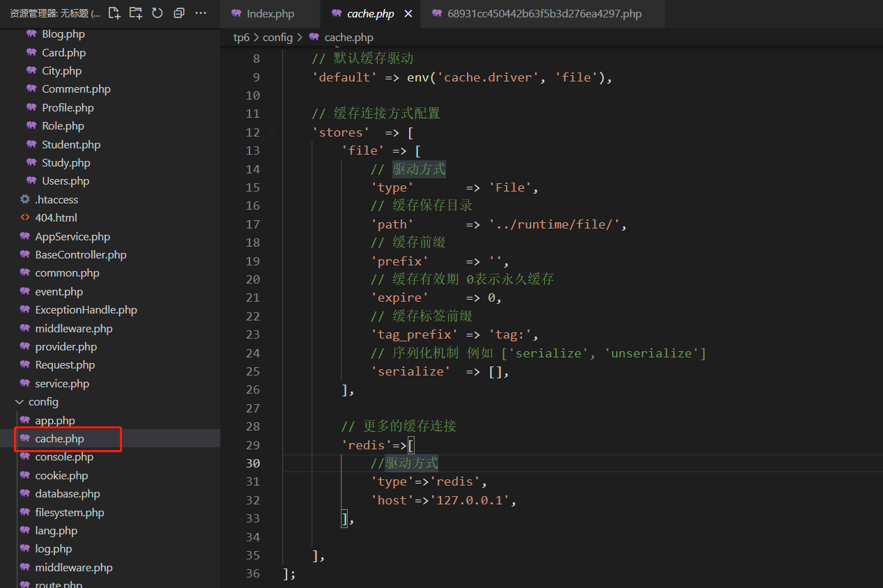Select Users.php in the explorer

point(66,181)
